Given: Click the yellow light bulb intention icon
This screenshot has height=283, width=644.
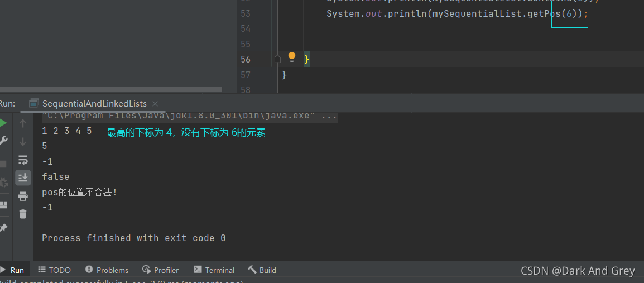Looking at the screenshot, I should (x=292, y=57).
